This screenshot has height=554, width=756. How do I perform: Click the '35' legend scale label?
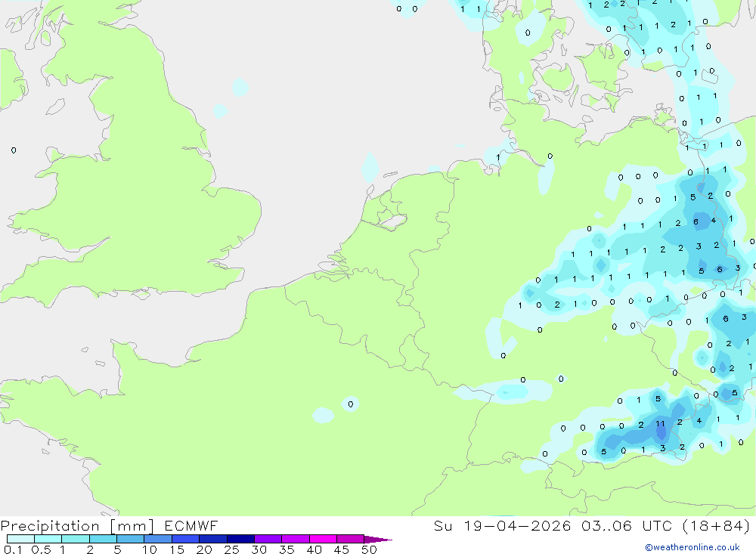pyautogui.click(x=287, y=549)
